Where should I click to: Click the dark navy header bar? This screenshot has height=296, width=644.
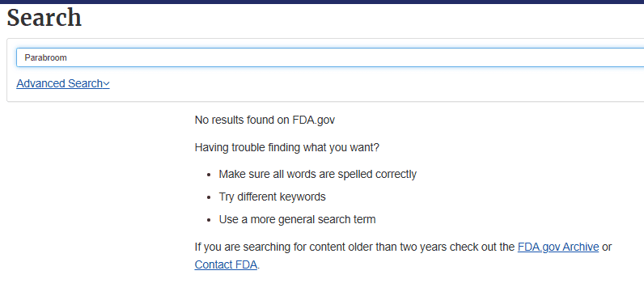(x=322, y=2)
